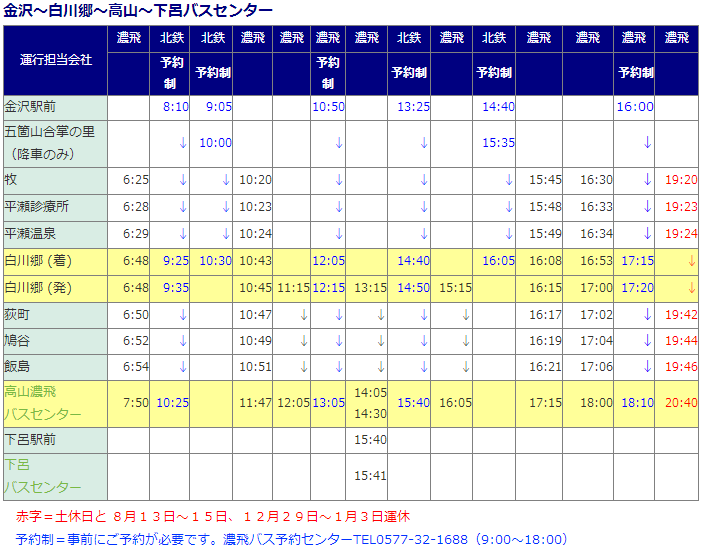Select the 18:10 Takayama arrival time

point(638,402)
